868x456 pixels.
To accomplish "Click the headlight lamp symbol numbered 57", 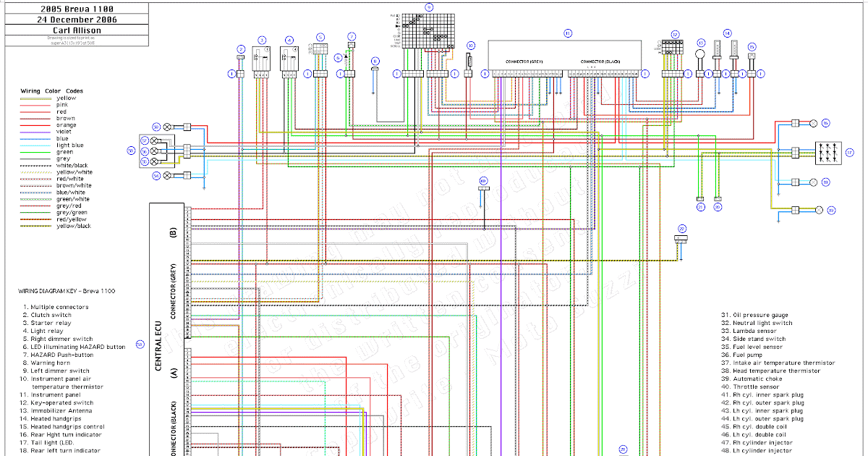I will [155, 140].
